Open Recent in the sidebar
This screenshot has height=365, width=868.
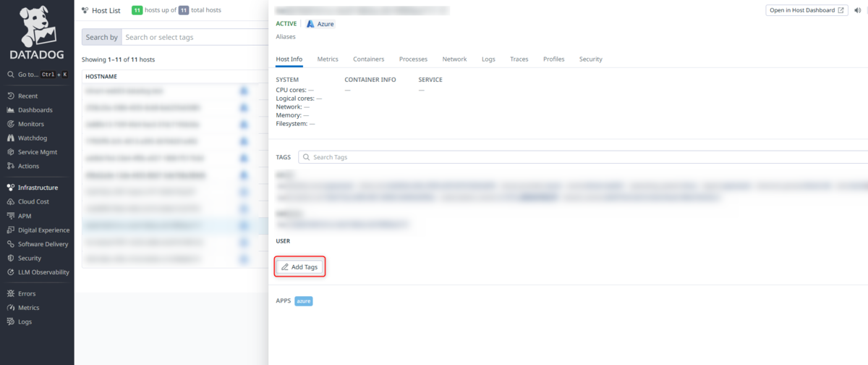pyautogui.click(x=27, y=96)
